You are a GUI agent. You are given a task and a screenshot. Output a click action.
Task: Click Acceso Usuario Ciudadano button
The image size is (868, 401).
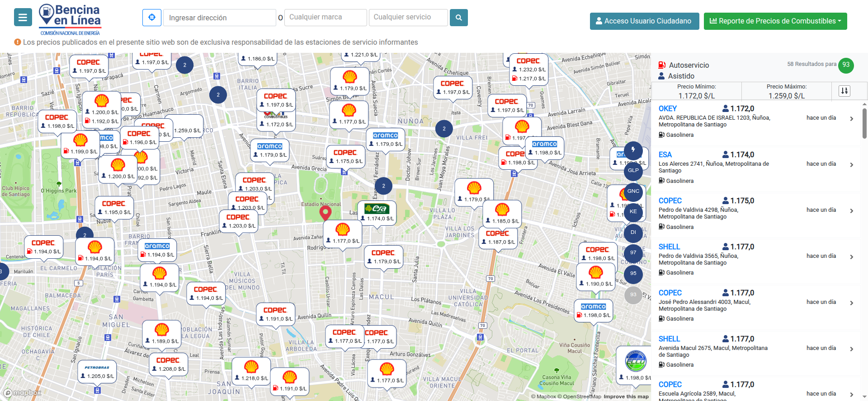[x=644, y=21]
